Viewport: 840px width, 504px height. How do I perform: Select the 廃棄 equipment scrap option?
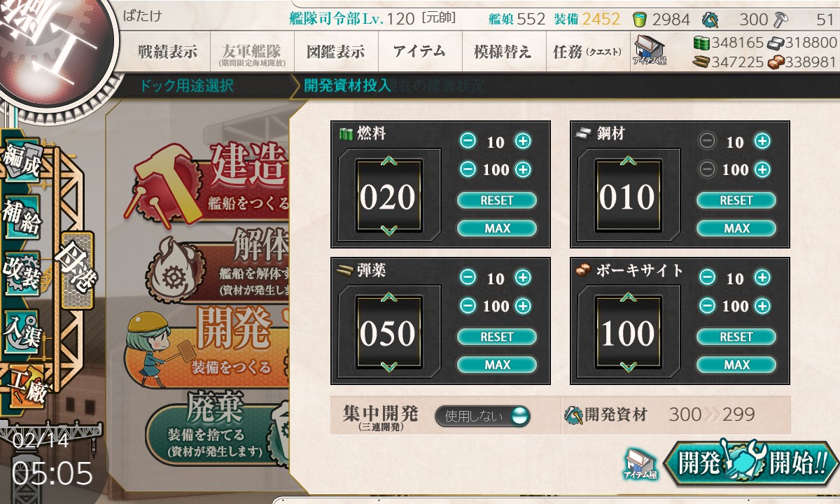(x=217, y=426)
